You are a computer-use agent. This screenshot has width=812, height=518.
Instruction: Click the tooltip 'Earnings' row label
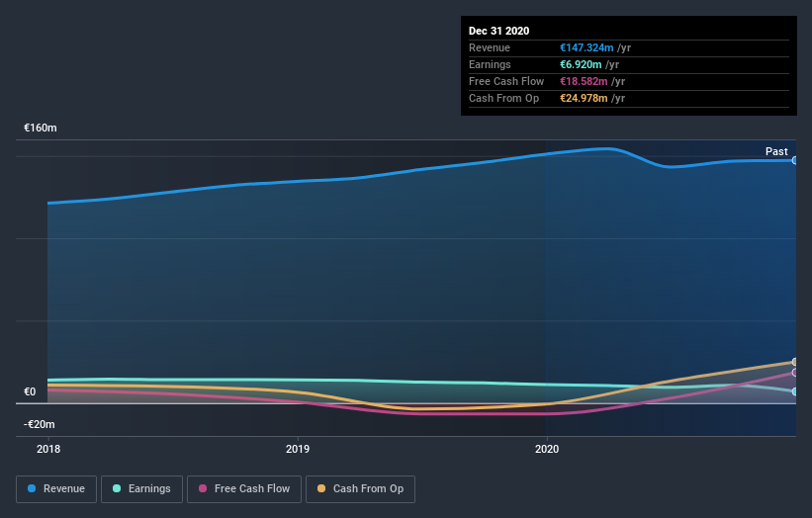(x=490, y=64)
